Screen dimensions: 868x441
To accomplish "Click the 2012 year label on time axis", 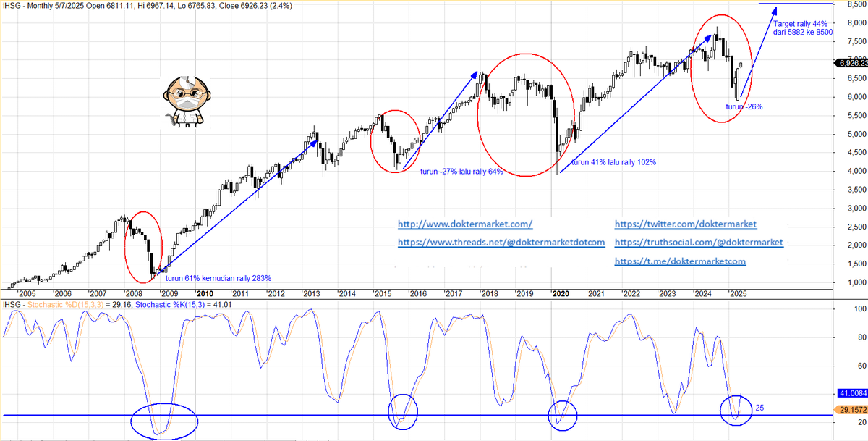I will 276,294.
